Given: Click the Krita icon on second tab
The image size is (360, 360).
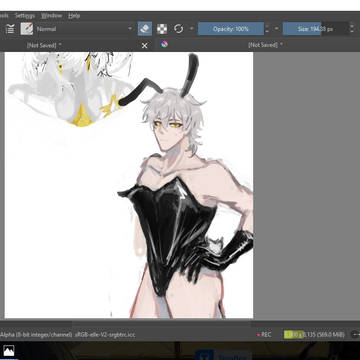Looking at the screenshot, I should coord(164,45).
